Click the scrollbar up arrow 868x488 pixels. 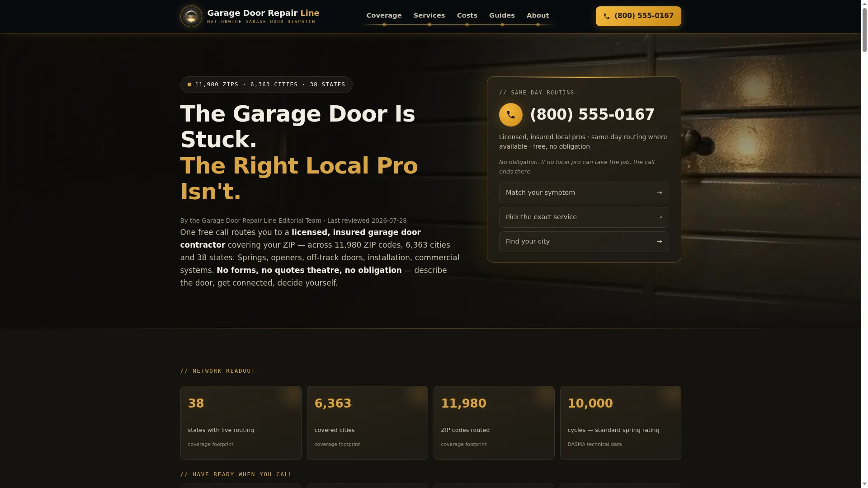point(864,3)
